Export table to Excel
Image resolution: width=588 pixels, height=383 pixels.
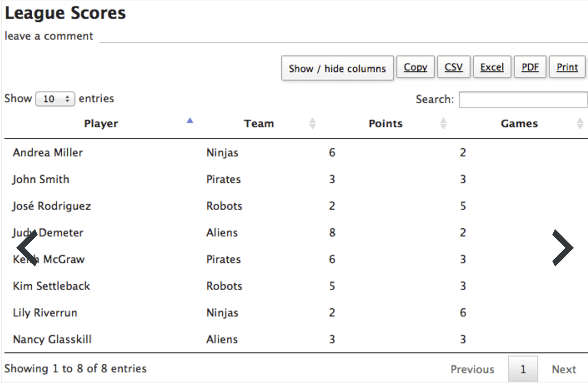[492, 67]
